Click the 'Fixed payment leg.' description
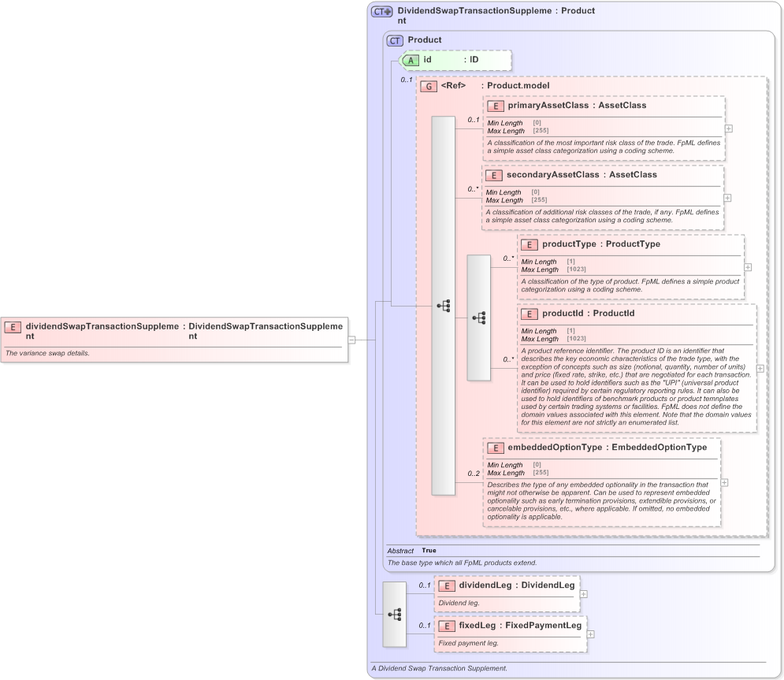The width and height of the screenshot is (784, 680). coord(469,643)
